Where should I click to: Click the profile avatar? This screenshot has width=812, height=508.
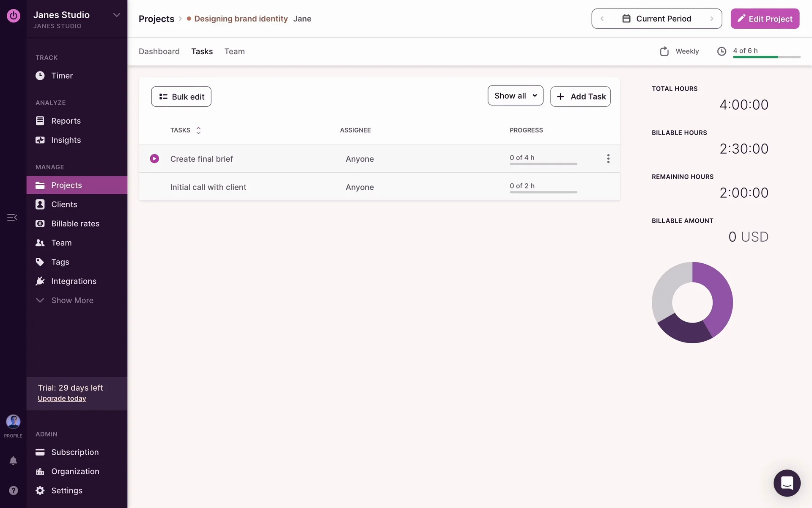pos(13,422)
